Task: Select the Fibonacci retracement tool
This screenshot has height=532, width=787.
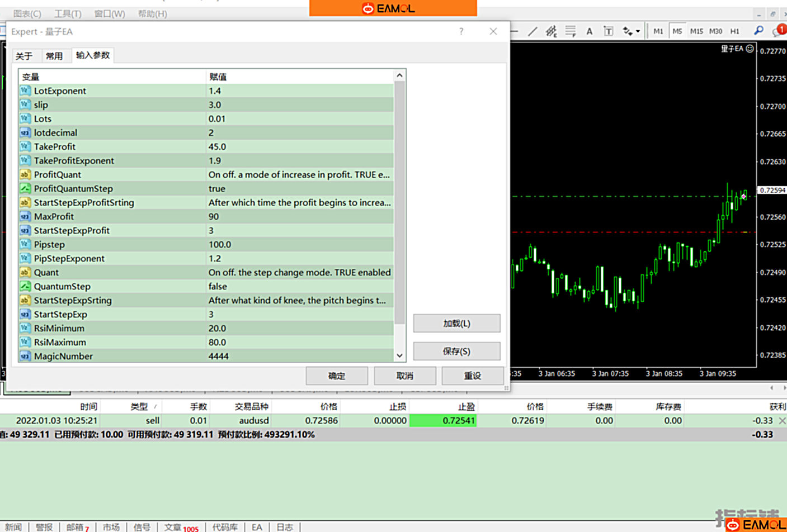Action: tap(571, 31)
